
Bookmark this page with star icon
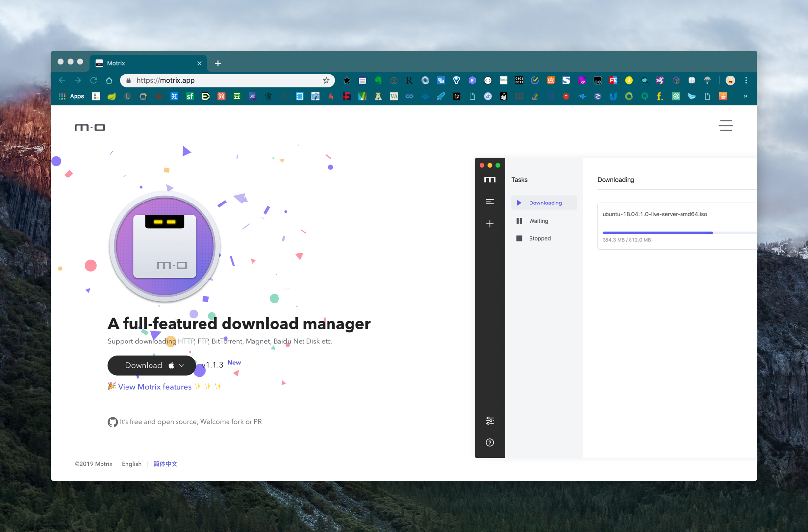[326, 80]
